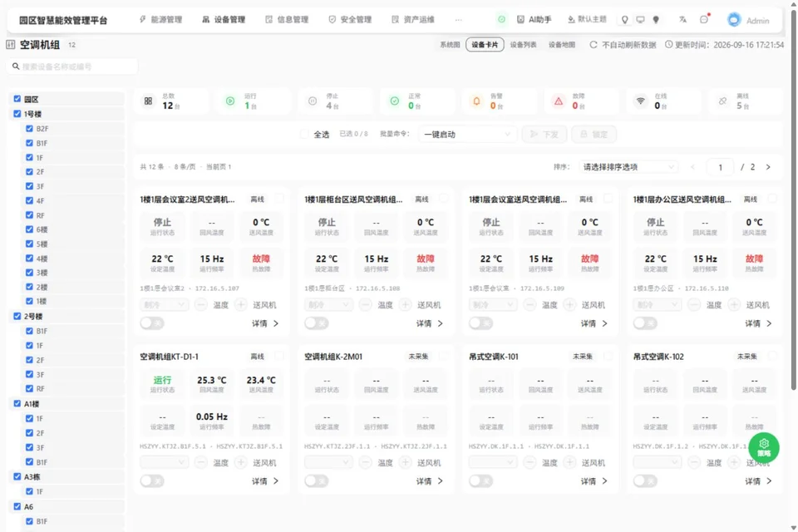Click the 故障 warning triangle icon
This screenshot has width=798, height=532.
(559, 101)
